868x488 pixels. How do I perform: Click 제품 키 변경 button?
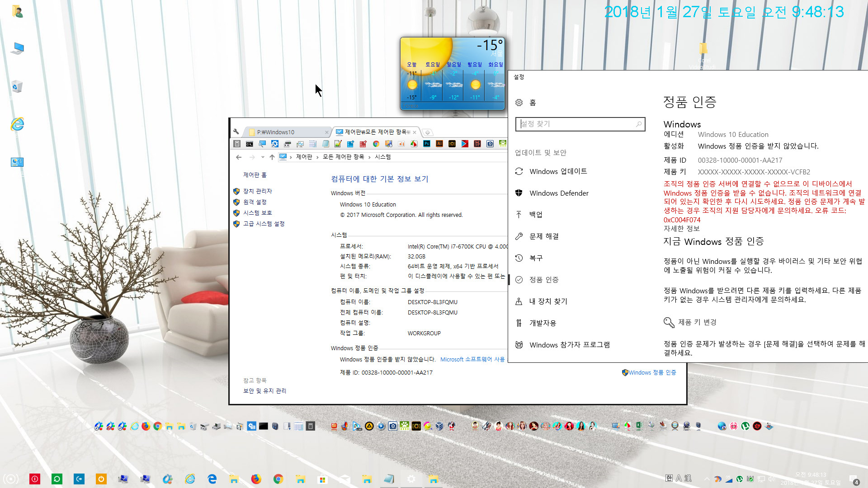click(690, 322)
